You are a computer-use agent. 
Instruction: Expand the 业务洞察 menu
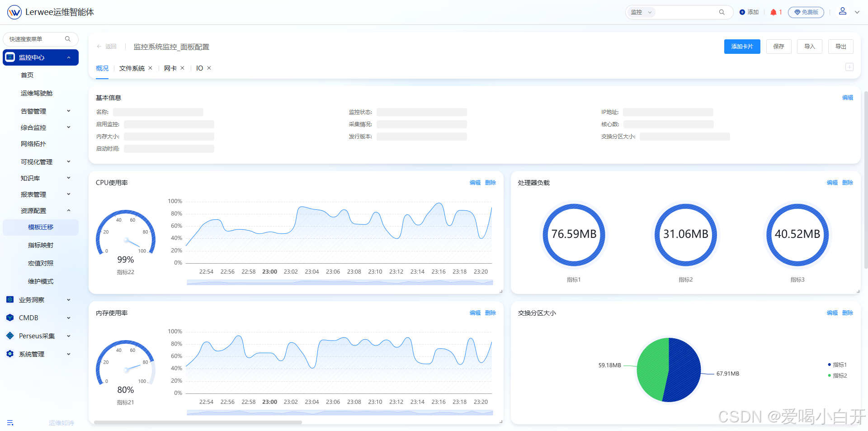coord(69,299)
